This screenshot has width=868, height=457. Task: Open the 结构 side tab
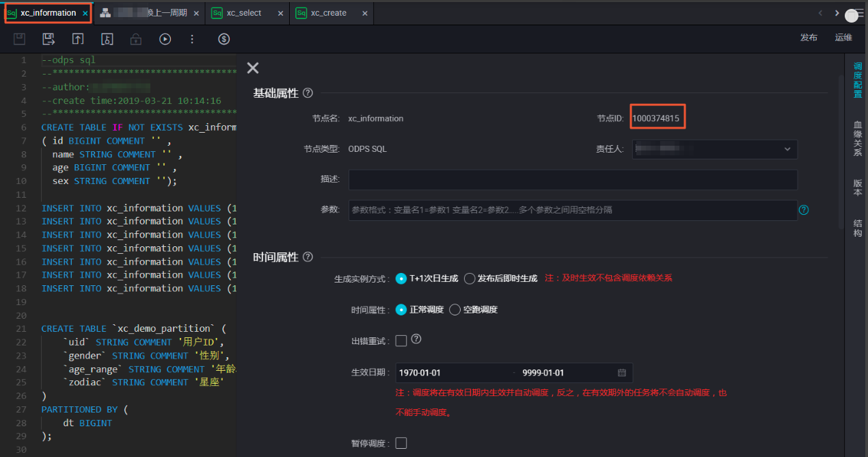pos(858,228)
